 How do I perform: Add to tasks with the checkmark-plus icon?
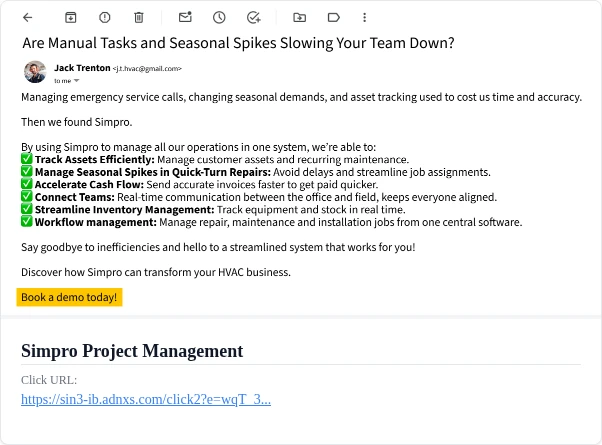(253, 18)
